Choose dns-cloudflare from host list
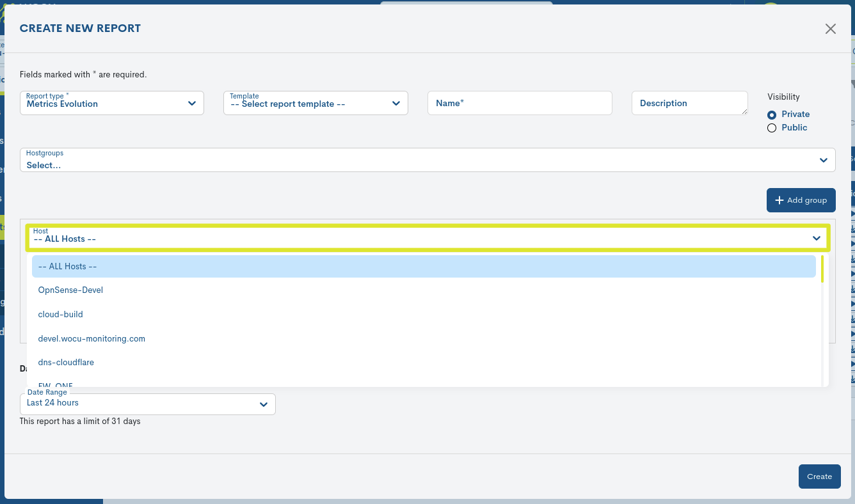 [424, 363]
